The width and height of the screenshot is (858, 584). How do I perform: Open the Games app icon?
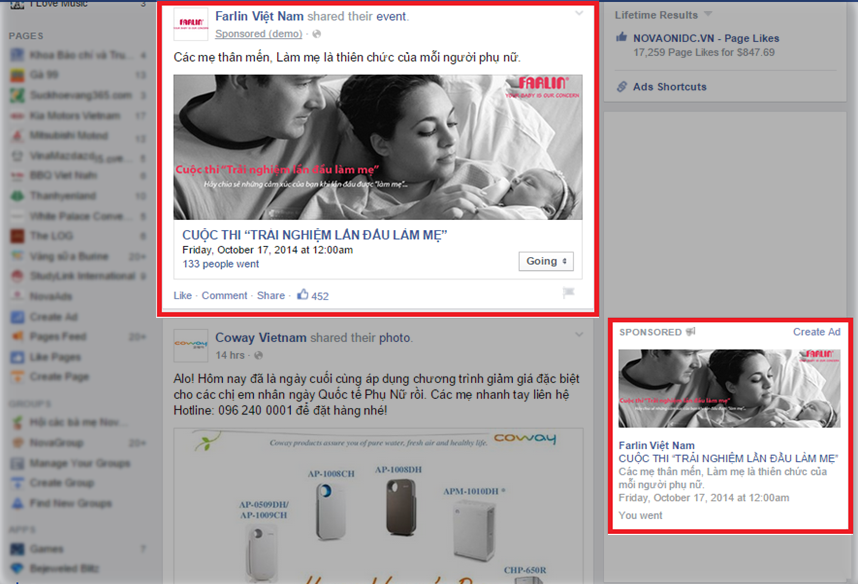pos(18,548)
